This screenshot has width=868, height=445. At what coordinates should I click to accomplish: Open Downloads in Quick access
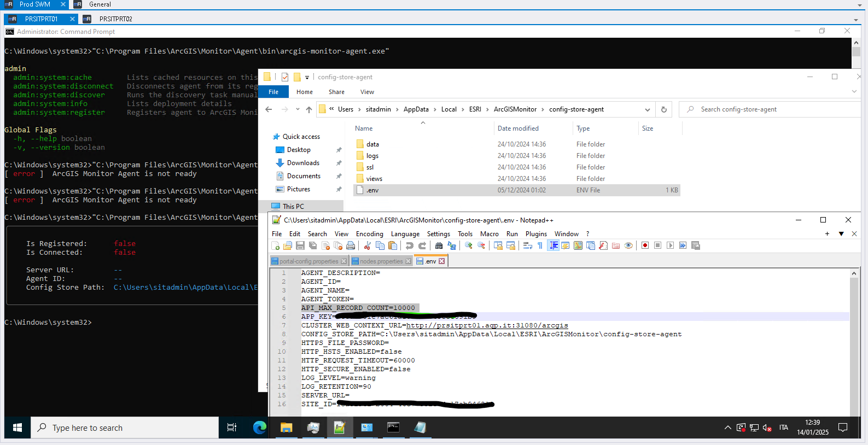click(x=303, y=163)
